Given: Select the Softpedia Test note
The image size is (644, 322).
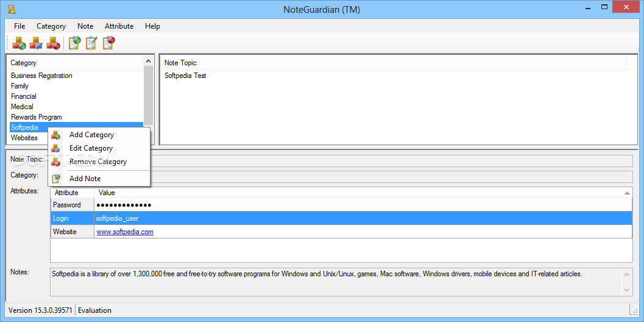Looking at the screenshot, I should pos(185,76).
